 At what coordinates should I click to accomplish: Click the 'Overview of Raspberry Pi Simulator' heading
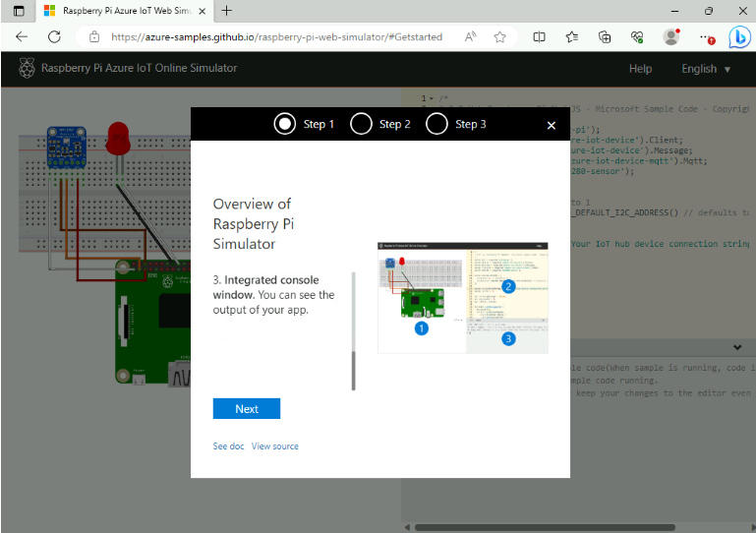pos(254,224)
